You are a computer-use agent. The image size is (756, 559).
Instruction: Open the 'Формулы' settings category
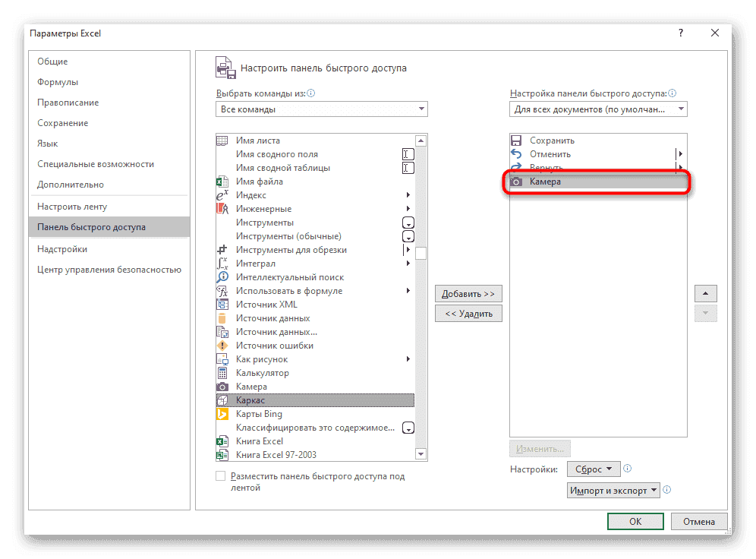(x=58, y=82)
